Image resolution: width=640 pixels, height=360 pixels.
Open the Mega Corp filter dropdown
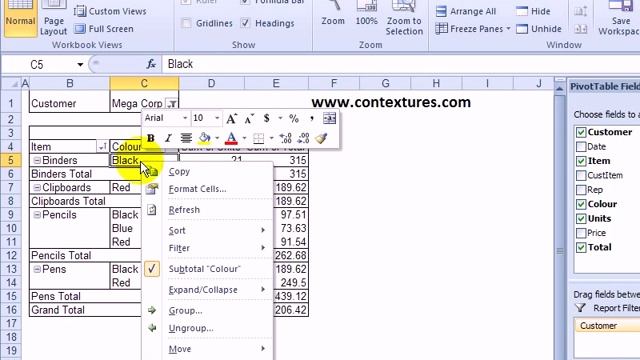click(172, 104)
